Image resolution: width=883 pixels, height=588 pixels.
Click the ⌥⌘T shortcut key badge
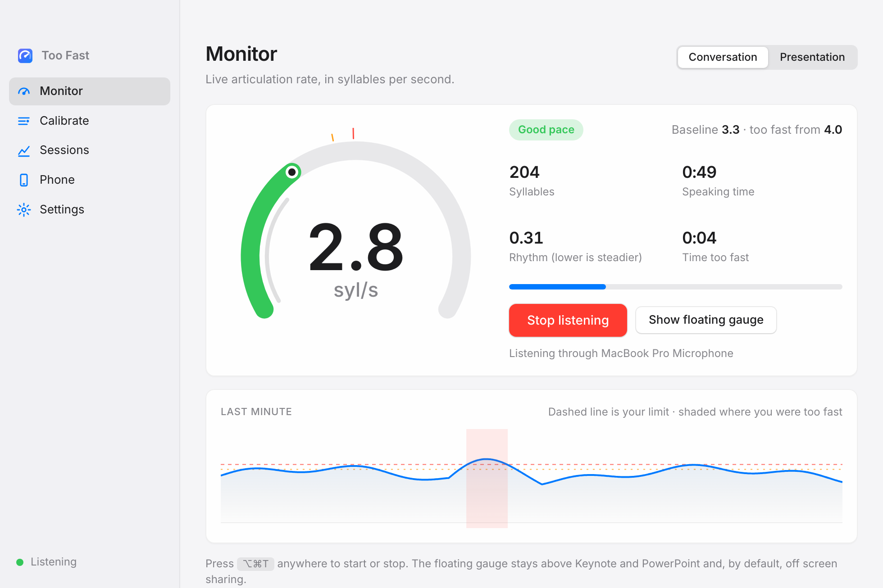255,564
